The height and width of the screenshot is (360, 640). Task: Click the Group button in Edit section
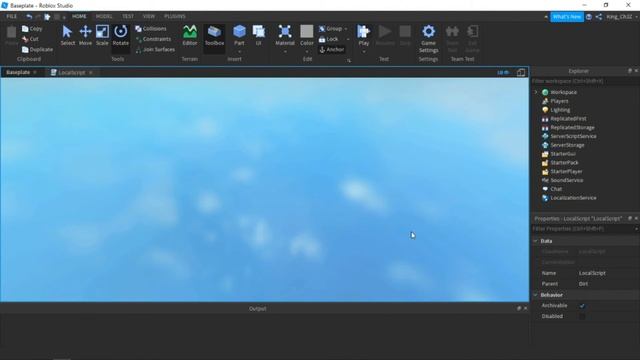click(331, 29)
